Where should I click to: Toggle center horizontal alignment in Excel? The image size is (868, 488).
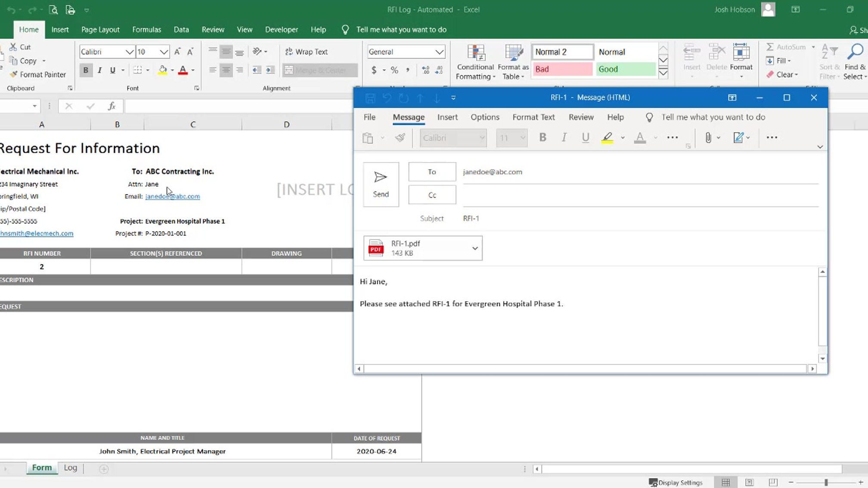click(226, 70)
